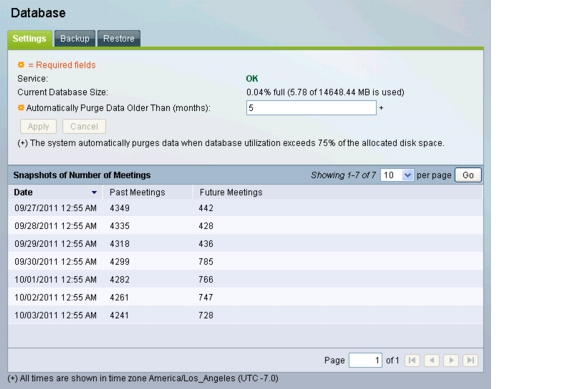
Task: Go to the next page icon
Action: [x=451, y=360]
